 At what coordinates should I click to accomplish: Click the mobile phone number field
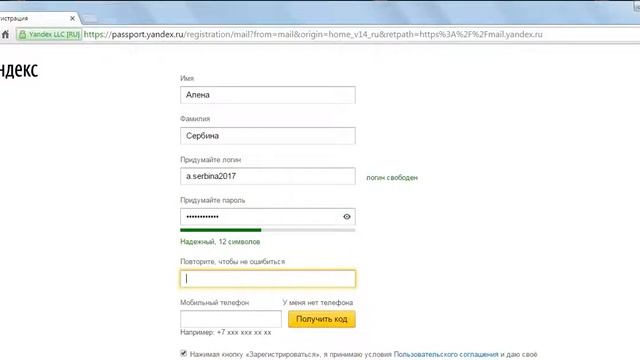click(231, 319)
